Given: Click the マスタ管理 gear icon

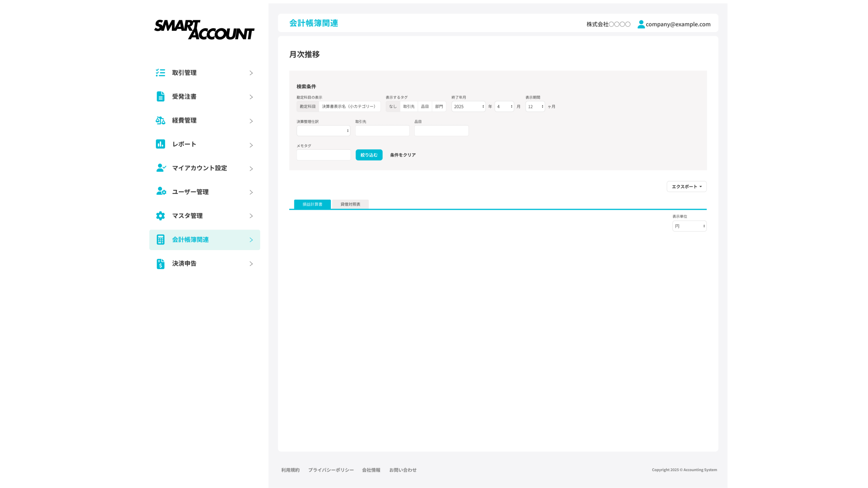Looking at the screenshot, I should (x=160, y=216).
